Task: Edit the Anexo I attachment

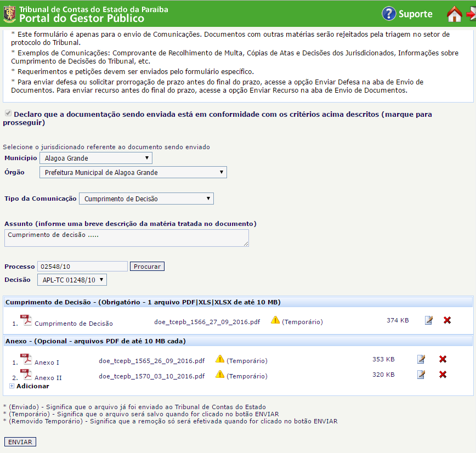Action: click(421, 359)
